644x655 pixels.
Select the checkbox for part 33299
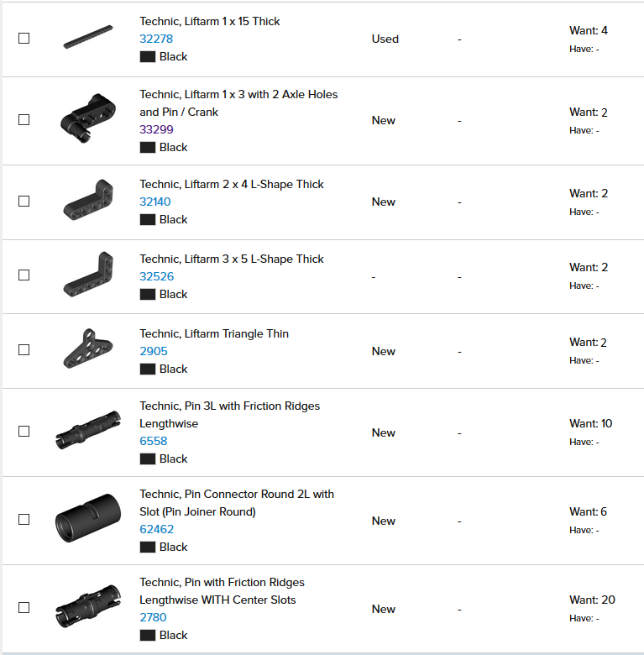24,120
